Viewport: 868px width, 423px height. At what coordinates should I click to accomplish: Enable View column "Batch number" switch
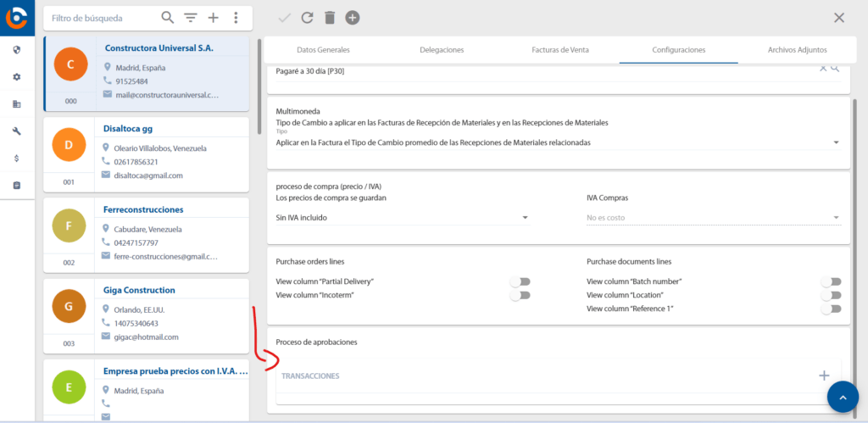coord(831,281)
